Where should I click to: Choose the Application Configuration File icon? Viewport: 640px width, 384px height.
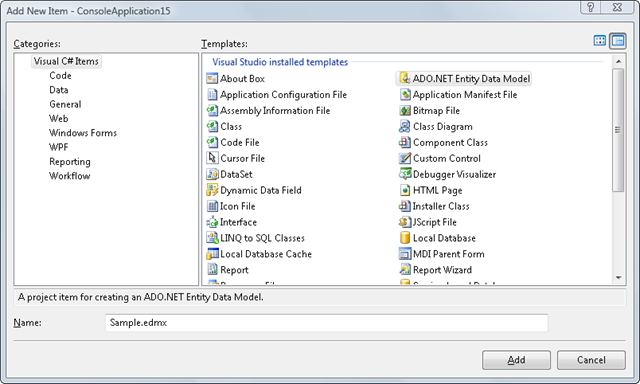[x=212, y=94]
